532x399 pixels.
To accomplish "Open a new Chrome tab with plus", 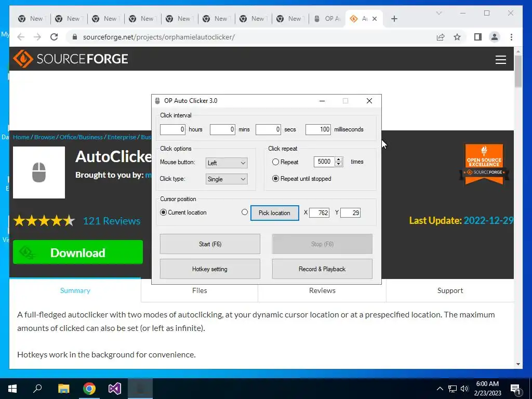I will pyautogui.click(x=394, y=19).
